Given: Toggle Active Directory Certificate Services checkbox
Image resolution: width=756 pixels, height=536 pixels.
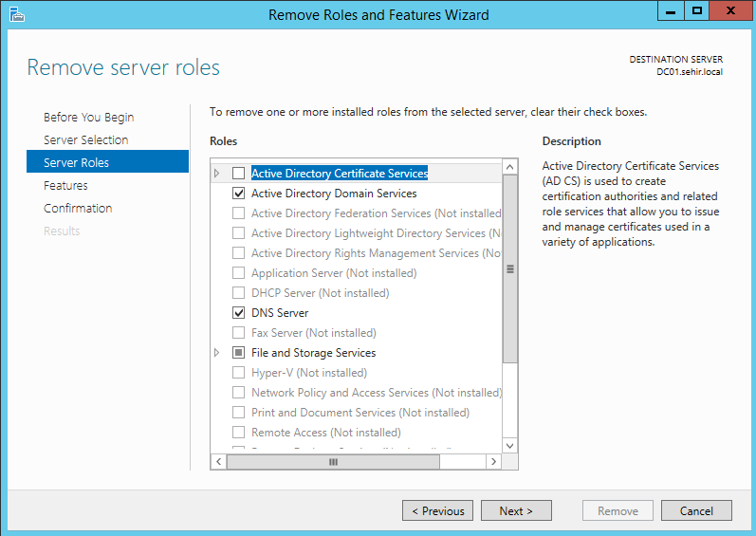Looking at the screenshot, I should tap(239, 174).
